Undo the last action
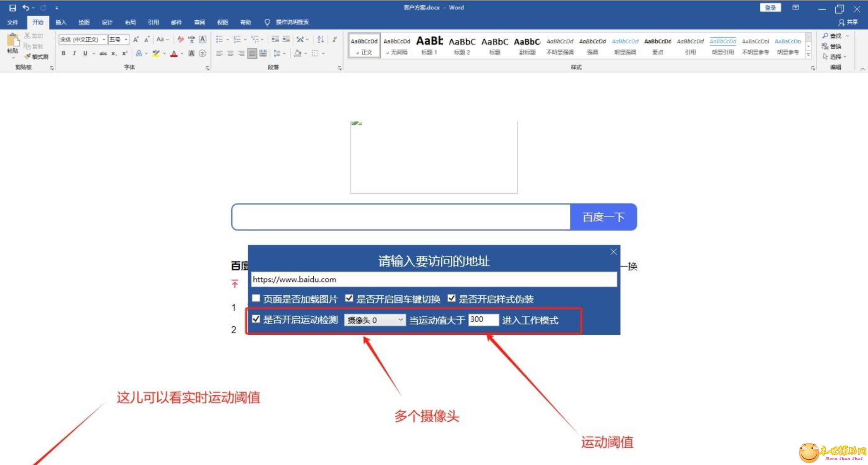The height and width of the screenshot is (465, 868). 26,8
